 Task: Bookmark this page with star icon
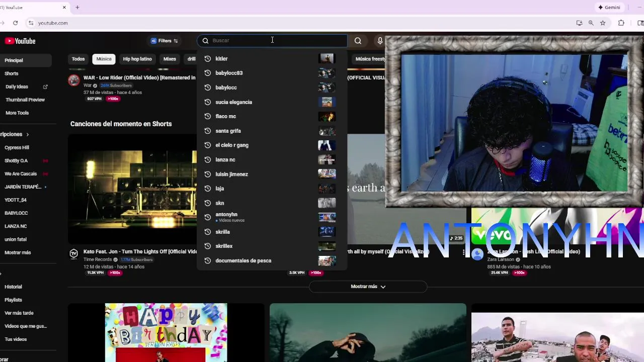pyautogui.click(x=603, y=23)
